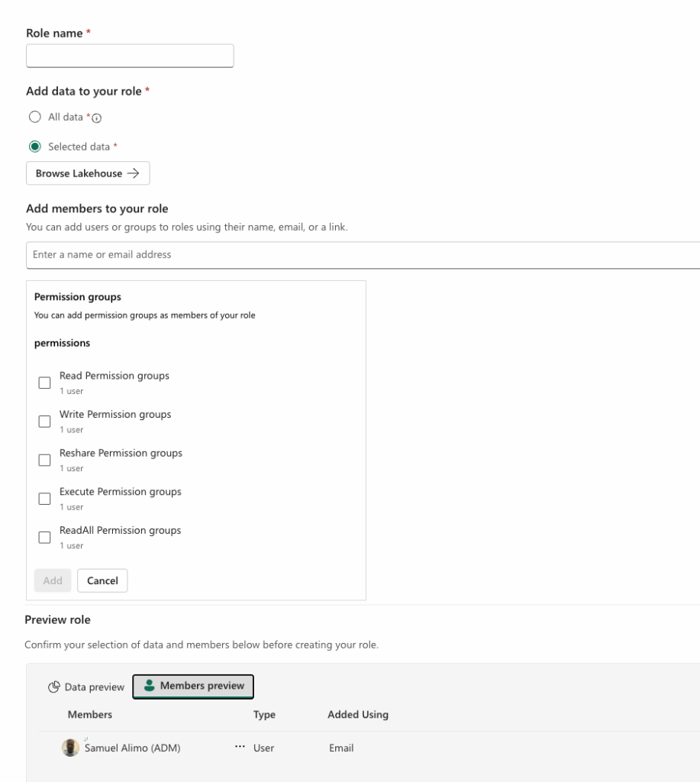Click the Browse Lakehouse button
This screenshot has height=782, width=700.
(x=88, y=173)
